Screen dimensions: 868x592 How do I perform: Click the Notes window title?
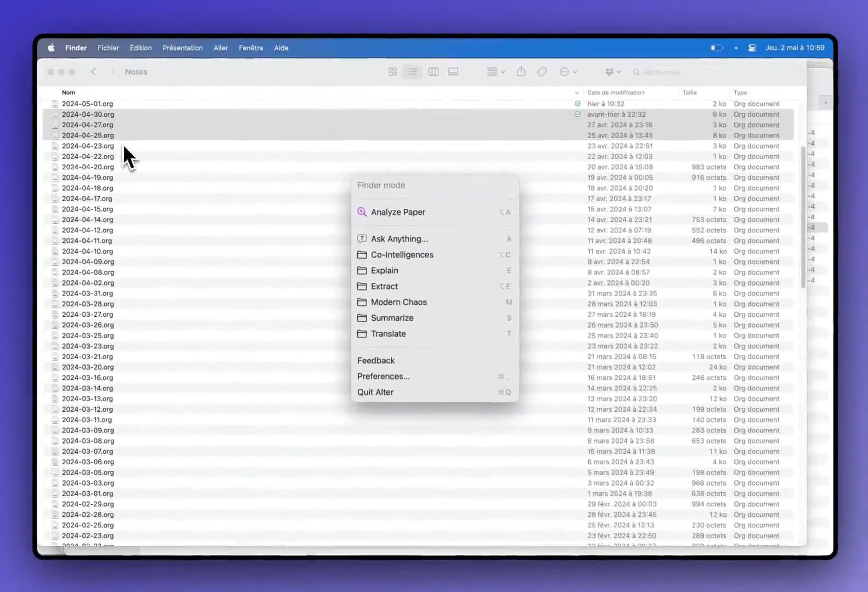[x=136, y=72]
